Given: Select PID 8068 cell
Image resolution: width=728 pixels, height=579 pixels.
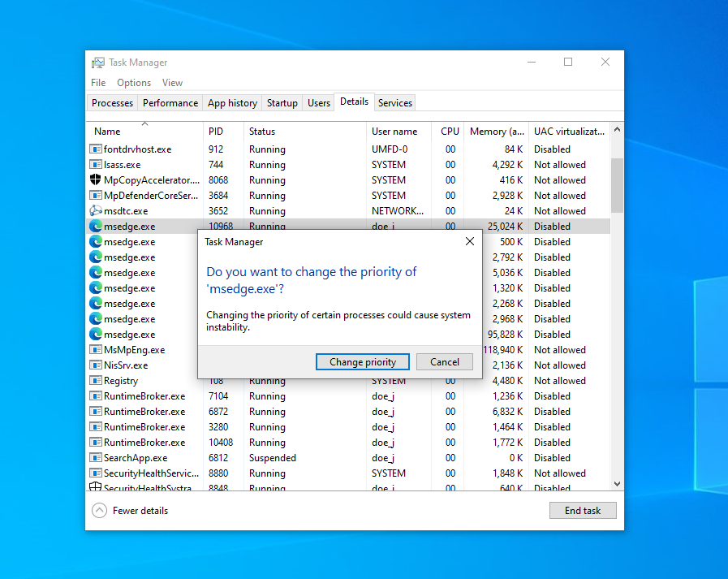Looking at the screenshot, I should [218, 179].
